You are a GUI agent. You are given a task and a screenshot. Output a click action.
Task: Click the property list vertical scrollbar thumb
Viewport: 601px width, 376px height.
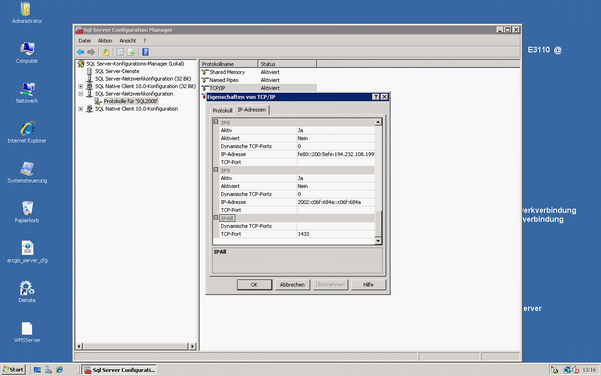378,223
